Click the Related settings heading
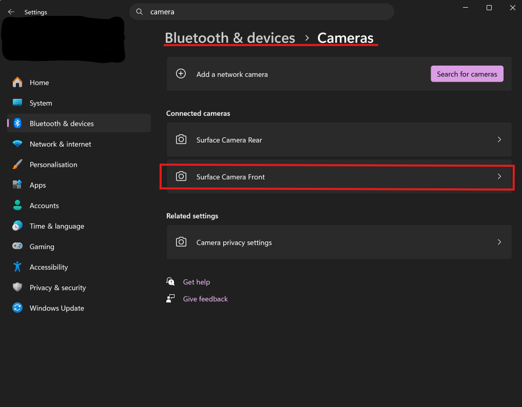 [192, 216]
